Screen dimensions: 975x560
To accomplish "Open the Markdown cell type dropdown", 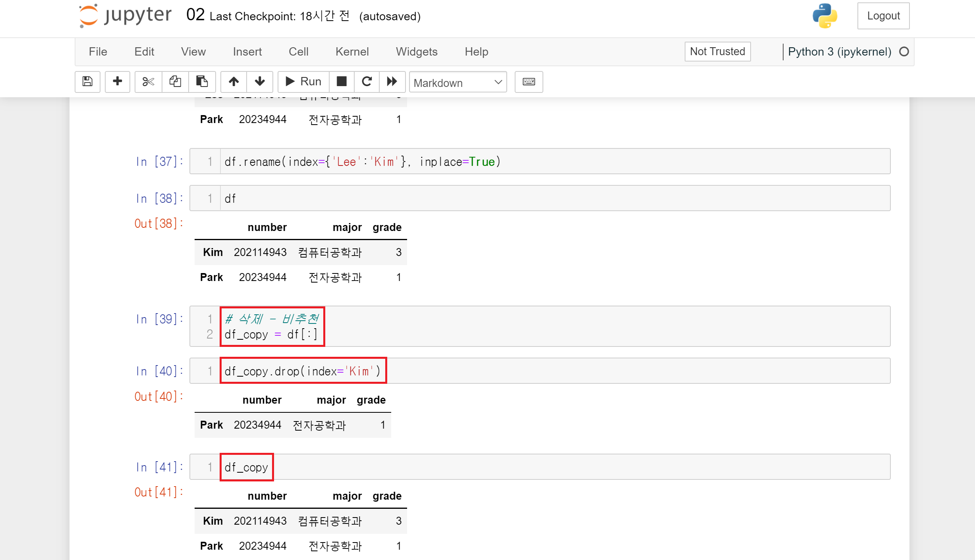I will 458,83.
